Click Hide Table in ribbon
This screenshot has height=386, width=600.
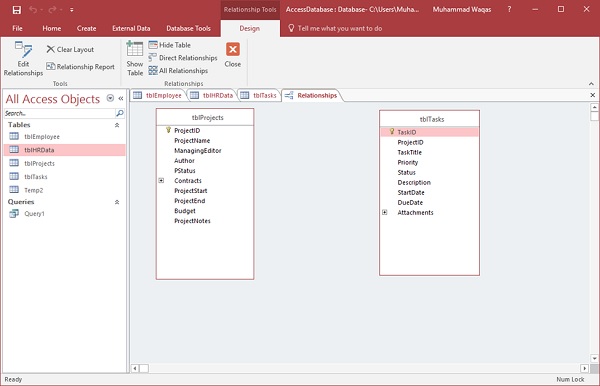coord(170,45)
